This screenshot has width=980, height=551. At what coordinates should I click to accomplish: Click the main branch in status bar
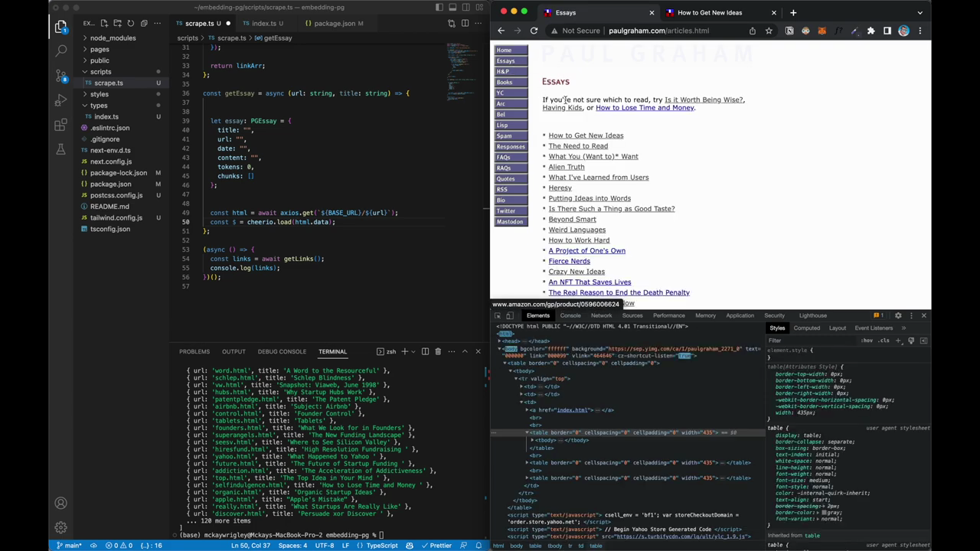(70, 546)
